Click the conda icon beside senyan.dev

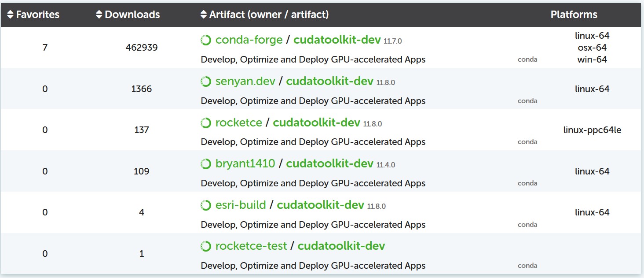(x=205, y=82)
